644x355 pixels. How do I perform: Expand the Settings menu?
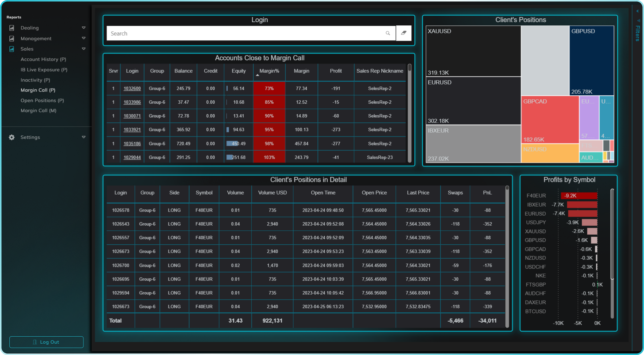(x=83, y=137)
